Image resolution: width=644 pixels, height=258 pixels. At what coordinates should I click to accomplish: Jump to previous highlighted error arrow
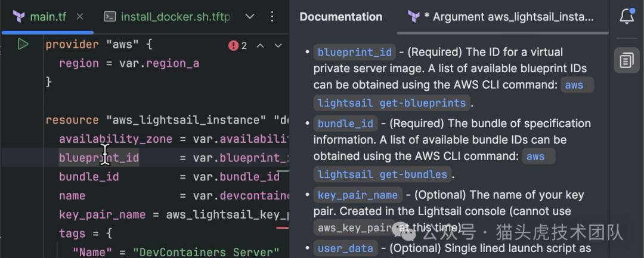(x=261, y=45)
